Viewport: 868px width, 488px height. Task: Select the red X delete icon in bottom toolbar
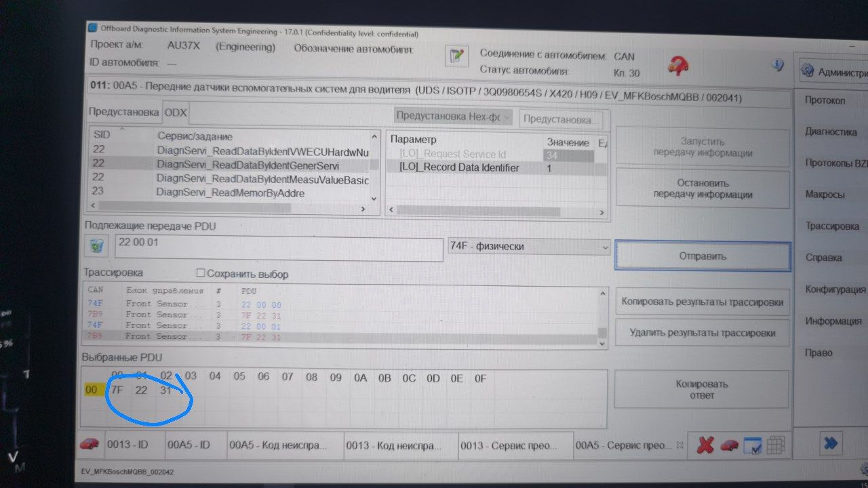(705, 445)
